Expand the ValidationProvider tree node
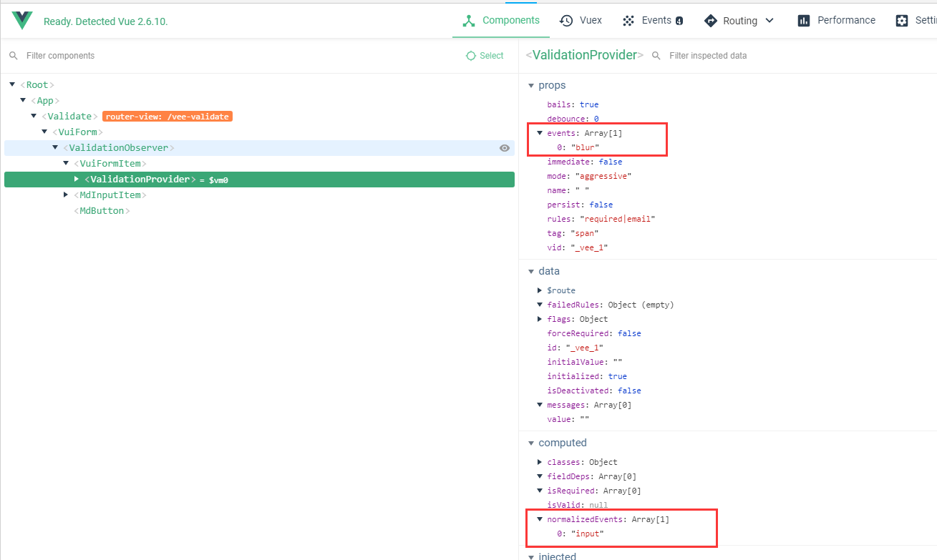This screenshot has height=560, width=937. tap(76, 179)
